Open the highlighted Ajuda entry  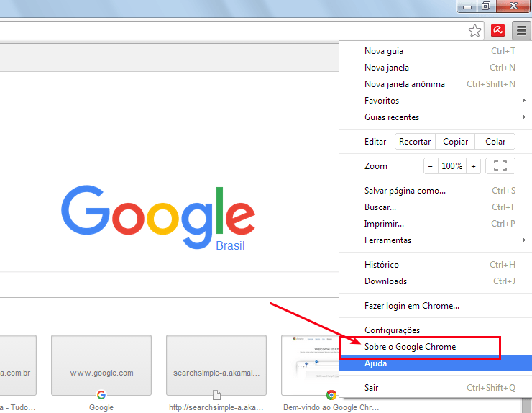435,363
